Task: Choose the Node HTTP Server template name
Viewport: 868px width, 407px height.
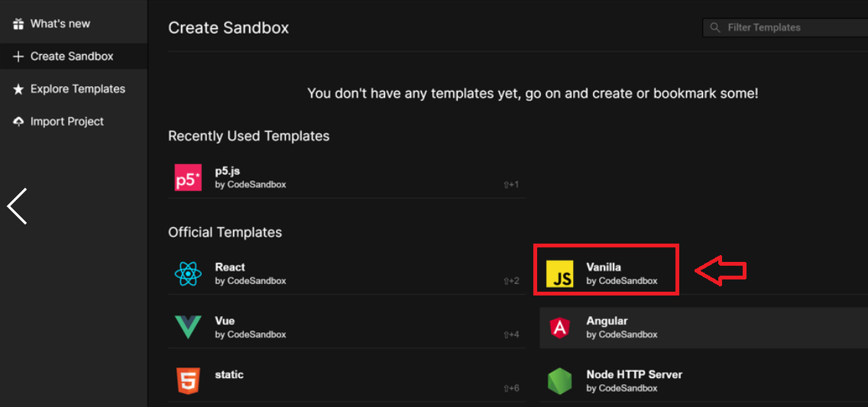Action: tap(634, 374)
